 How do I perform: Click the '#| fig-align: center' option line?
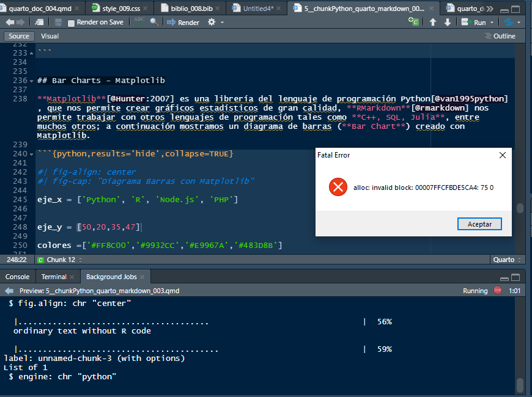point(87,172)
